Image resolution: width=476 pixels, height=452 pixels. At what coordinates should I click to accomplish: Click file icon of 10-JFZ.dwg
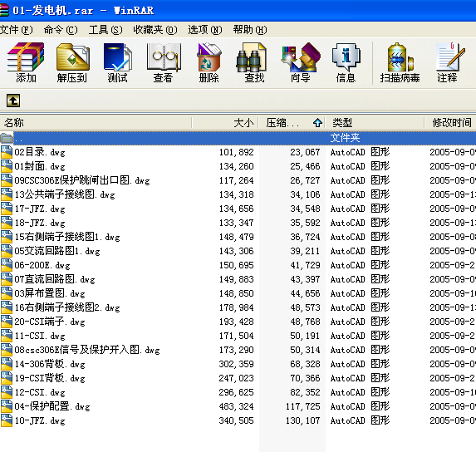[7, 420]
